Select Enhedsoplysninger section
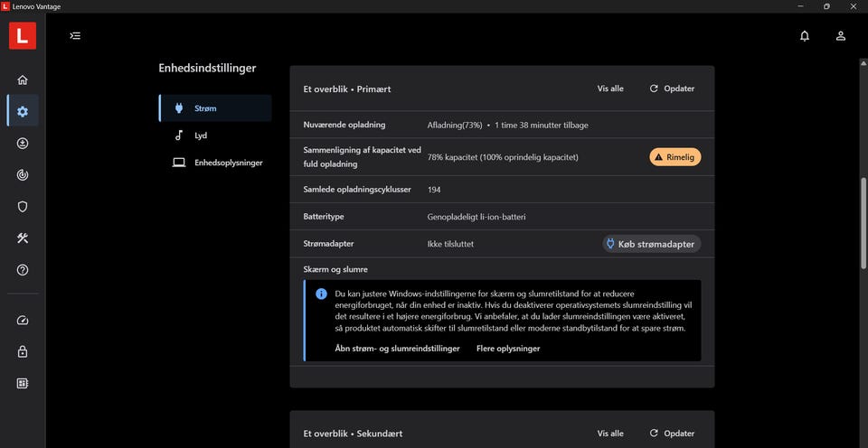The image size is (868, 448). 215,163
